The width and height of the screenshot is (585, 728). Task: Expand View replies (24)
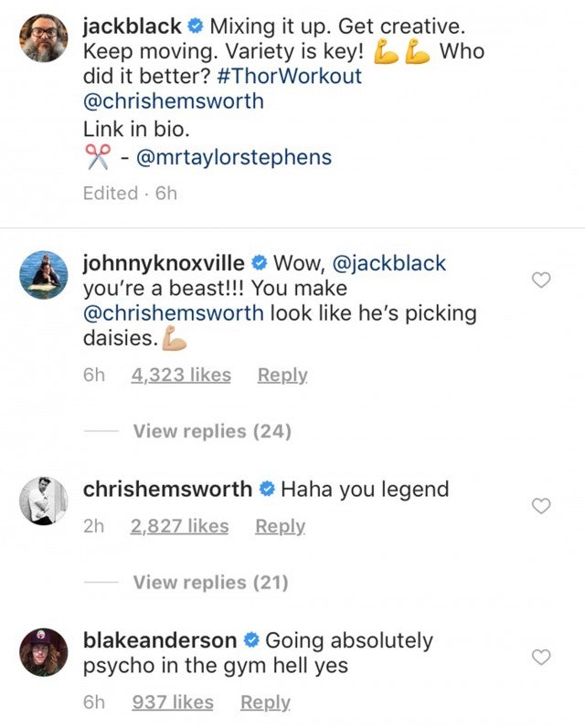[x=212, y=431]
